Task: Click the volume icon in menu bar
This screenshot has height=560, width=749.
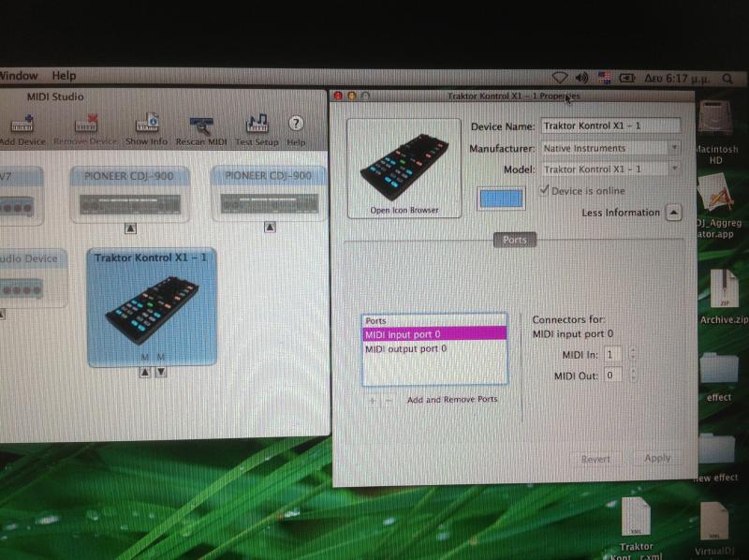Action: pos(581,78)
